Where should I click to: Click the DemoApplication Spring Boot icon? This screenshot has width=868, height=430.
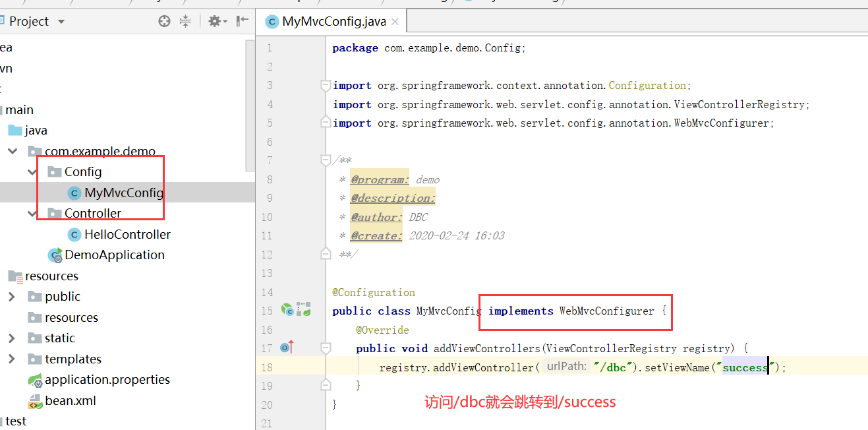pos(55,255)
